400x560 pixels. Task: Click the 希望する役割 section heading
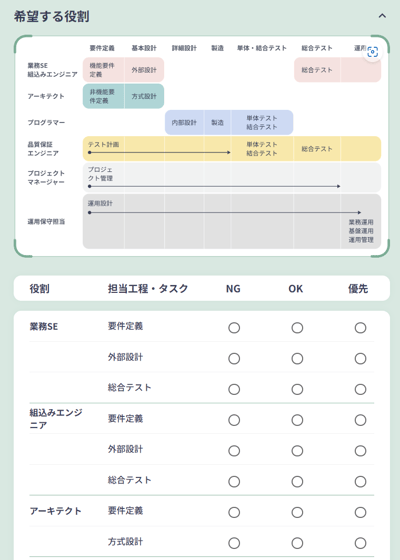pyautogui.click(x=51, y=16)
